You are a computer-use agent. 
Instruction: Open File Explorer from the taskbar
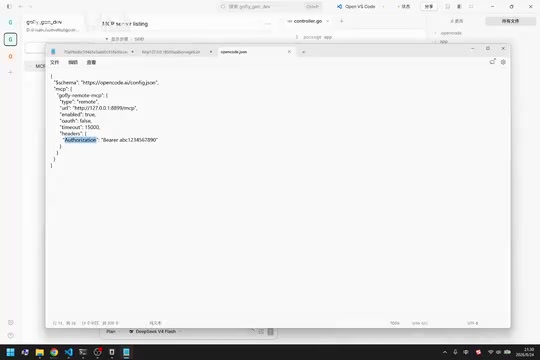[40, 352]
